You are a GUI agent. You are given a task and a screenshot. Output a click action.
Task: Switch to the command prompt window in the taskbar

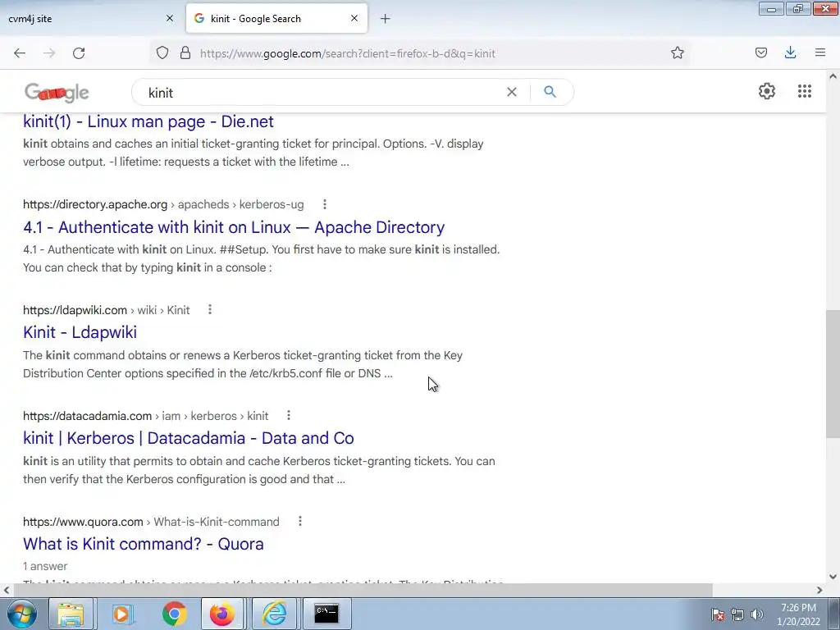[x=326, y=614]
